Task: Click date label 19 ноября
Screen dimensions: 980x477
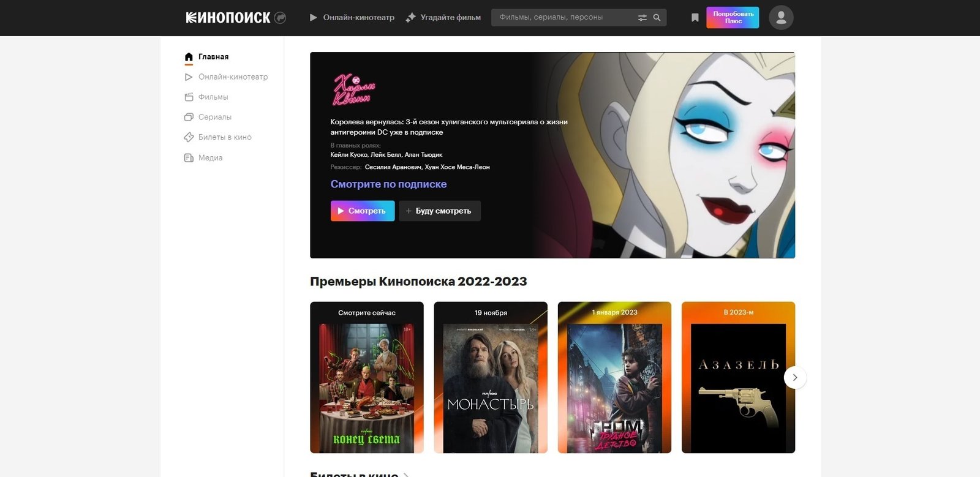Action: tap(491, 313)
